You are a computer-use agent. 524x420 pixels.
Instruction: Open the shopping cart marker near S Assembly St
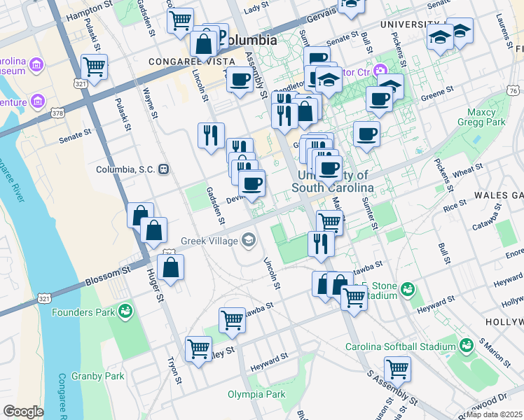[397, 370]
